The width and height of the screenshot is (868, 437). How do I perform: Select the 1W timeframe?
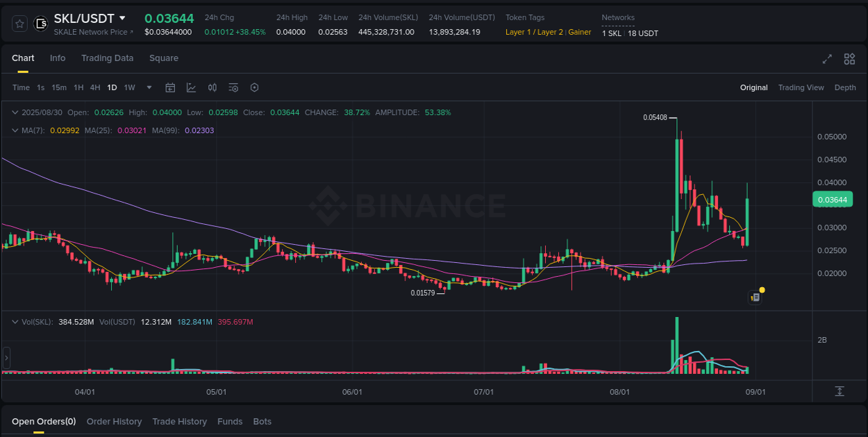pyautogui.click(x=129, y=87)
